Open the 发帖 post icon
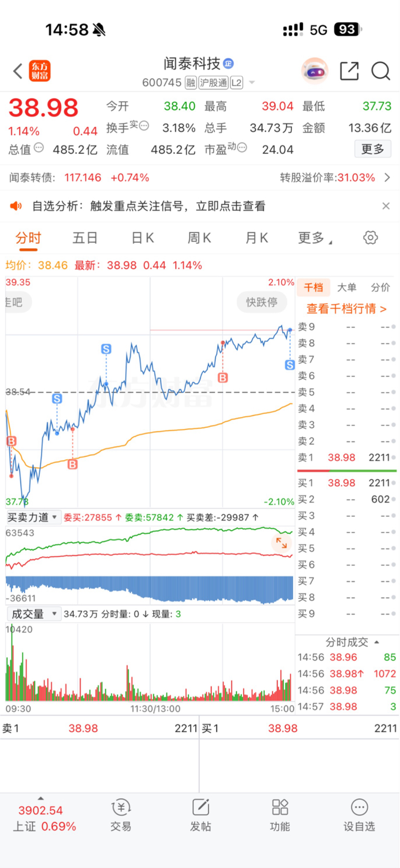Image resolution: width=400 pixels, height=868 pixels. click(200, 816)
